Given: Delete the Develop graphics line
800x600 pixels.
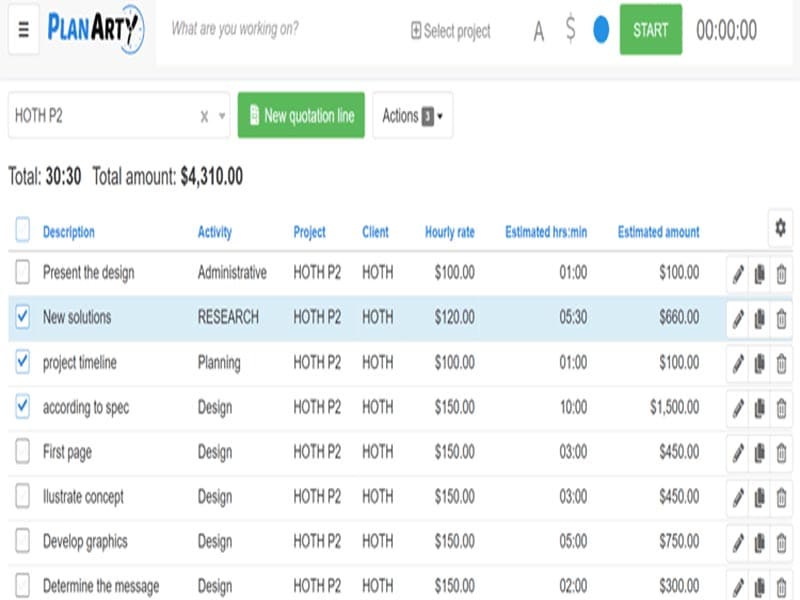Looking at the screenshot, I should [x=781, y=543].
